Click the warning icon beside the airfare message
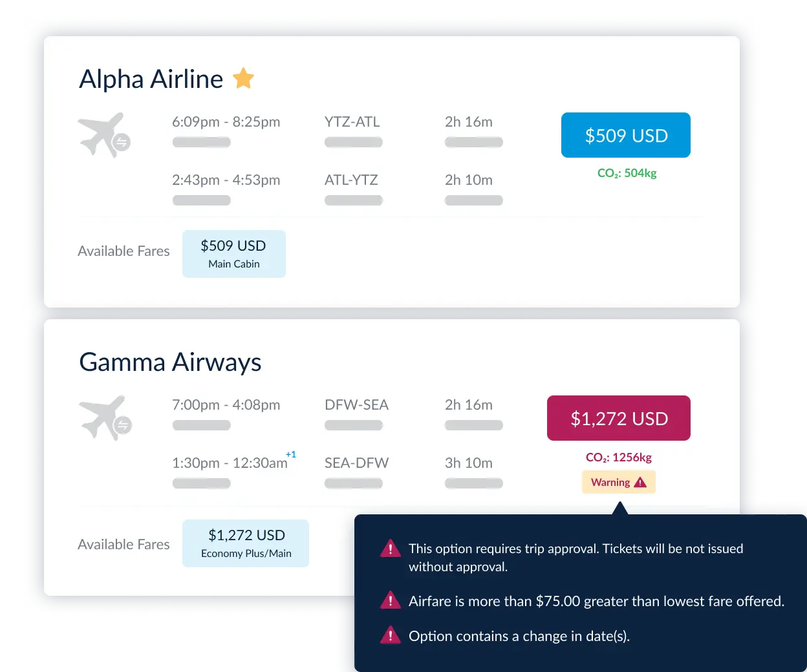 [x=391, y=600]
